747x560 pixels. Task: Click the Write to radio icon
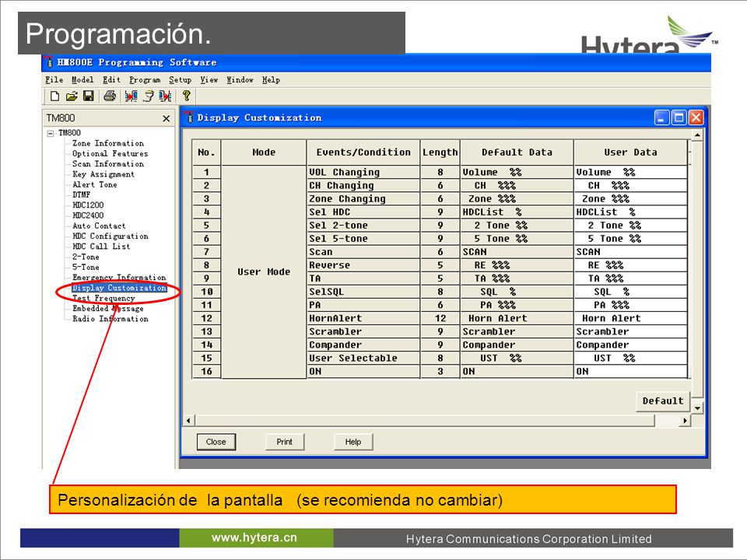click(x=165, y=96)
